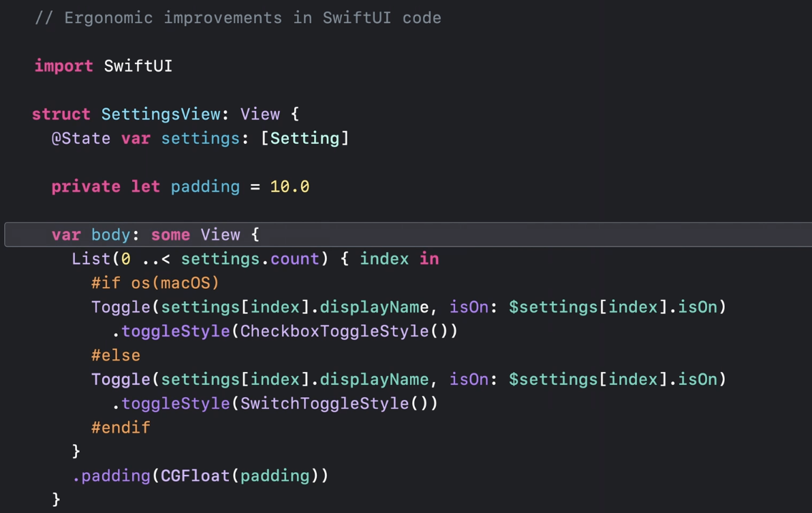Click 'body' in the highlighted line
Image resolution: width=812 pixels, height=513 pixels.
coord(110,235)
